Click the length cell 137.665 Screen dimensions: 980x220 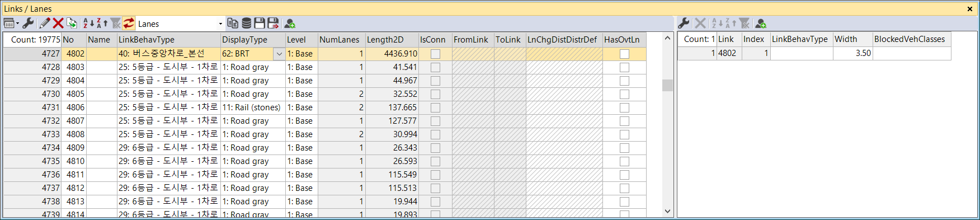point(392,107)
